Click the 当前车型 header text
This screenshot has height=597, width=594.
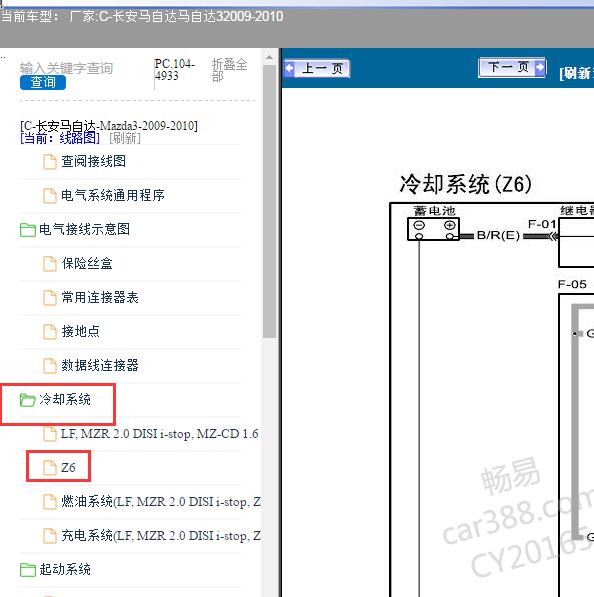[x=142, y=17]
